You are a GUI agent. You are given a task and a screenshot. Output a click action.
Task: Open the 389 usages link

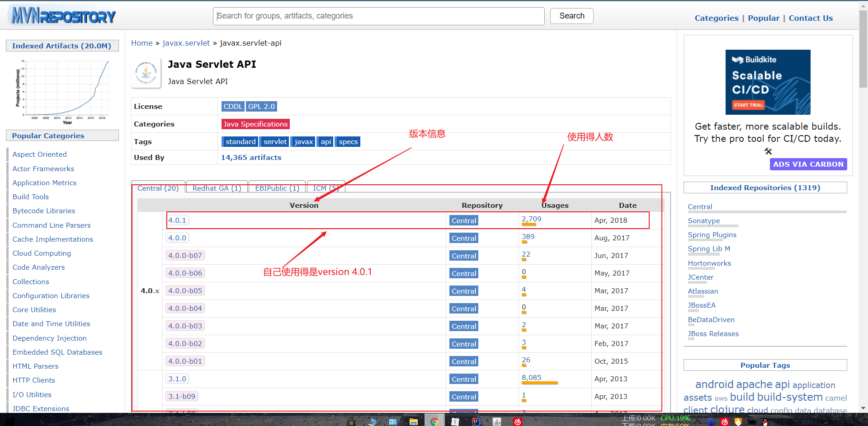click(528, 237)
